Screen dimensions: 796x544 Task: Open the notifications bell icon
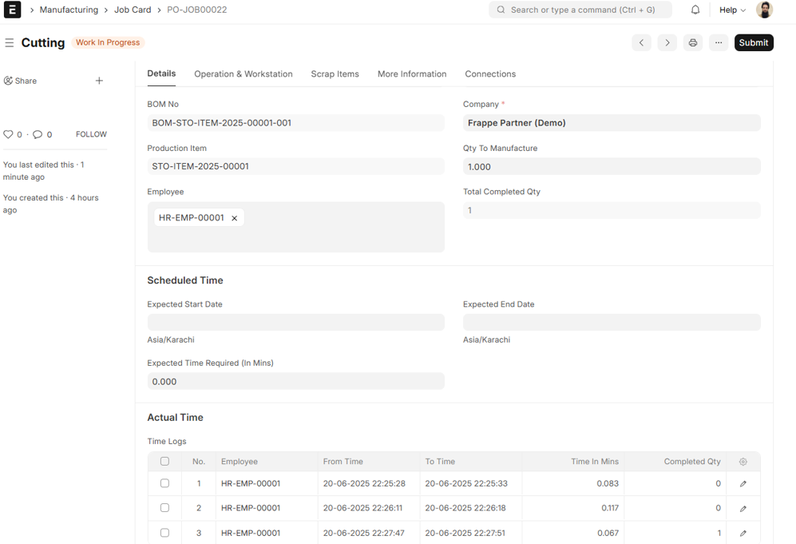695,10
